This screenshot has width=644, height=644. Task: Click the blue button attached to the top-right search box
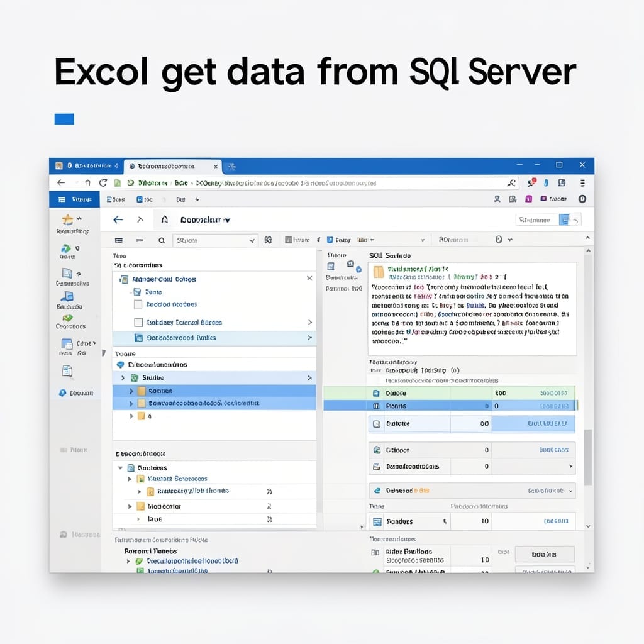(565, 219)
